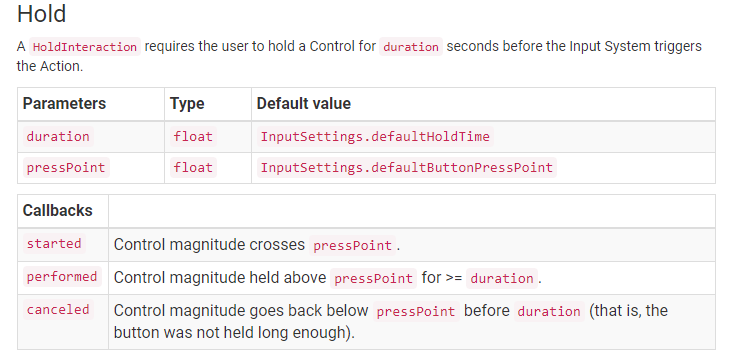Click the Type column header
Image resolution: width=737 pixels, height=360 pixels.
187,103
